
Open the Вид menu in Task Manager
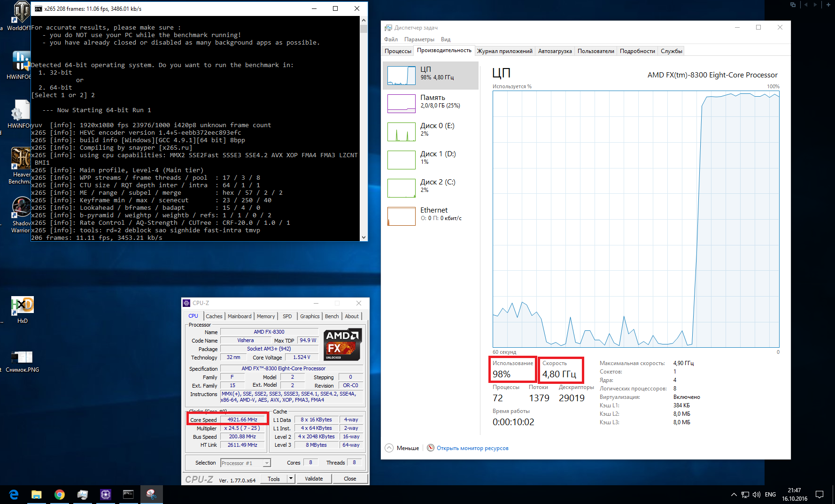(x=446, y=39)
